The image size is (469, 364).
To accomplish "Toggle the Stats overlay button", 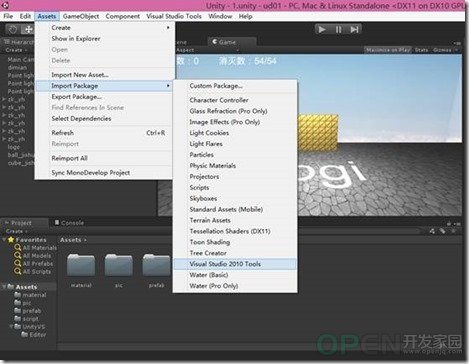I will [x=421, y=50].
